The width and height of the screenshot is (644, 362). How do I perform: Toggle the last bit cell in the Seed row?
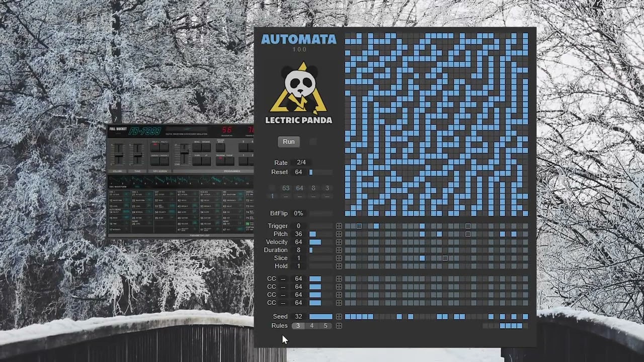tap(526, 317)
